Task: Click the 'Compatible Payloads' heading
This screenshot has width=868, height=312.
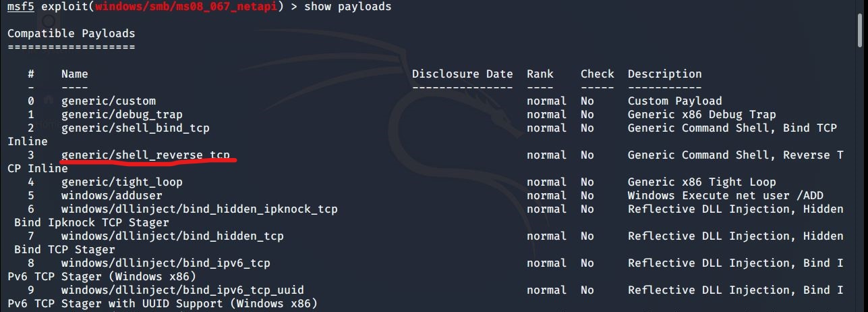Action: point(71,33)
